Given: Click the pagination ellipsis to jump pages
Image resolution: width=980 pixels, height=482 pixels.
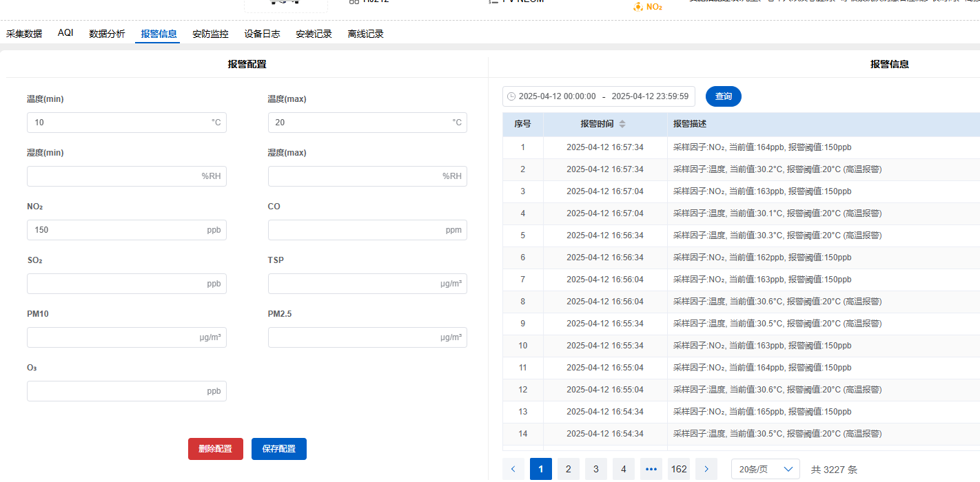Looking at the screenshot, I should 651,469.
